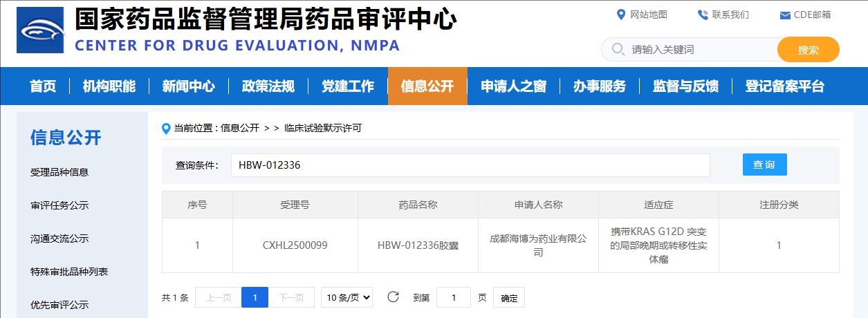Screen dimensions: 868x318
Task: Click the 信息公开 sidebar heading
Action: (x=66, y=138)
